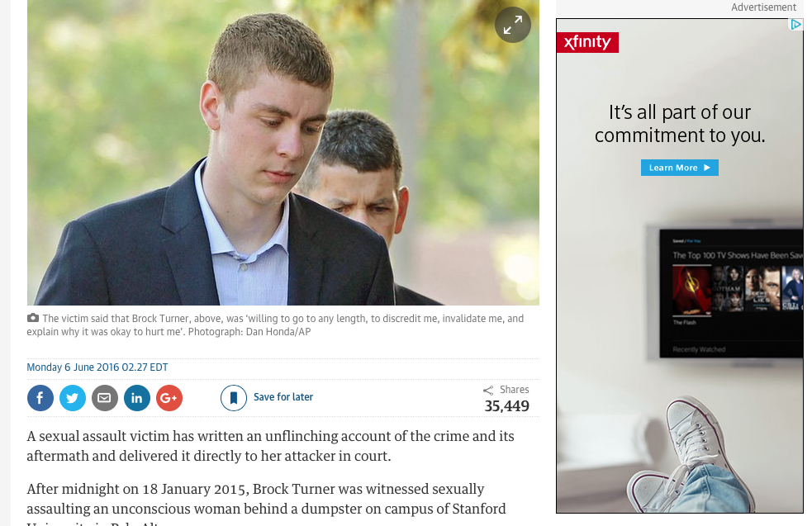Open the AdChoices icon on the advertisement
This screenshot has height=526, width=812.
pos(795,24)
